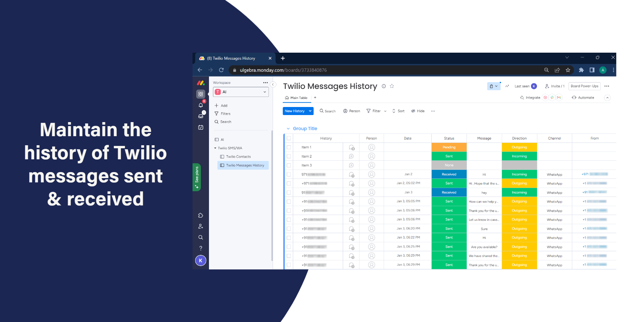
Task: Check the box for Item 2
Action: (x=289, y=156)
